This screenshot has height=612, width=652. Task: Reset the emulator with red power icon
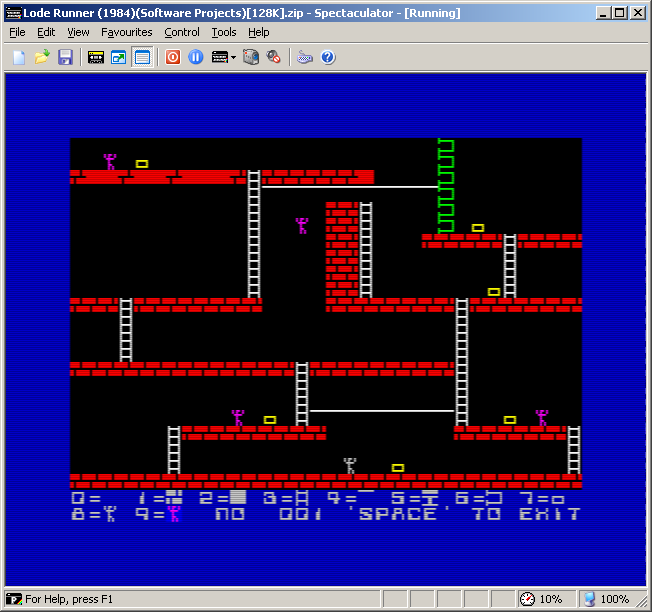173,57
